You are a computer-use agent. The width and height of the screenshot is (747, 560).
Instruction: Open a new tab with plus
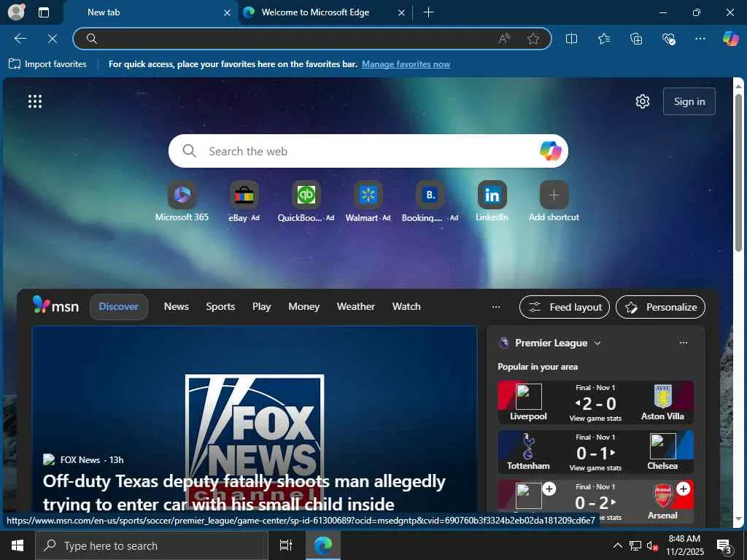click(428, 12)
